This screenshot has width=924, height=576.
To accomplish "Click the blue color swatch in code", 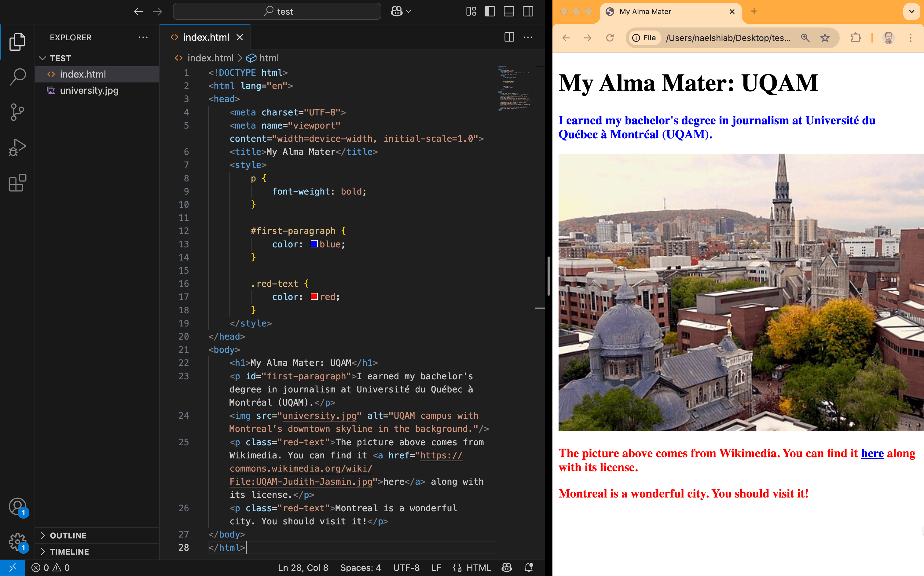I will (x=314, y=244).
